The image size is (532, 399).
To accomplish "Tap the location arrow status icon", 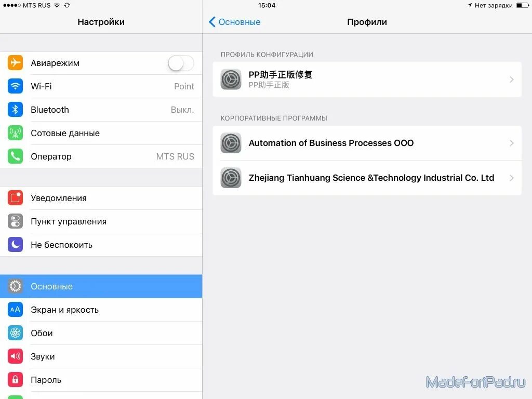I will click(470, 5).
